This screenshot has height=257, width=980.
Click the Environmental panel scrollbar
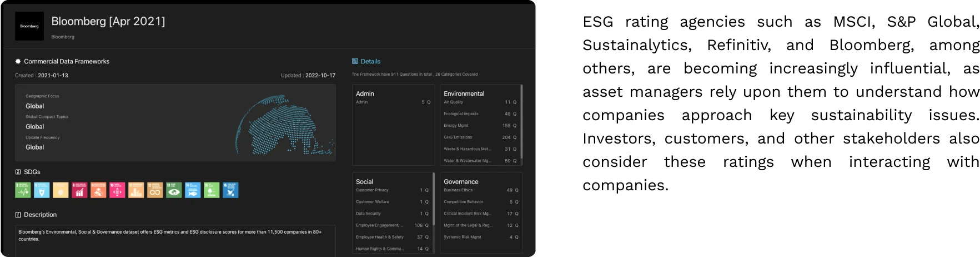coord(521,122)
